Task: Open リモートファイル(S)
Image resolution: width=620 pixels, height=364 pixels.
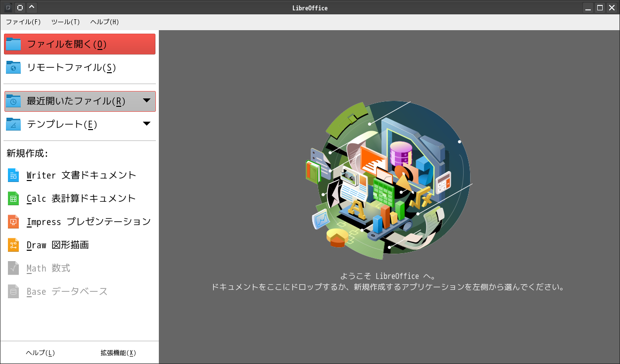Action: 80,67
